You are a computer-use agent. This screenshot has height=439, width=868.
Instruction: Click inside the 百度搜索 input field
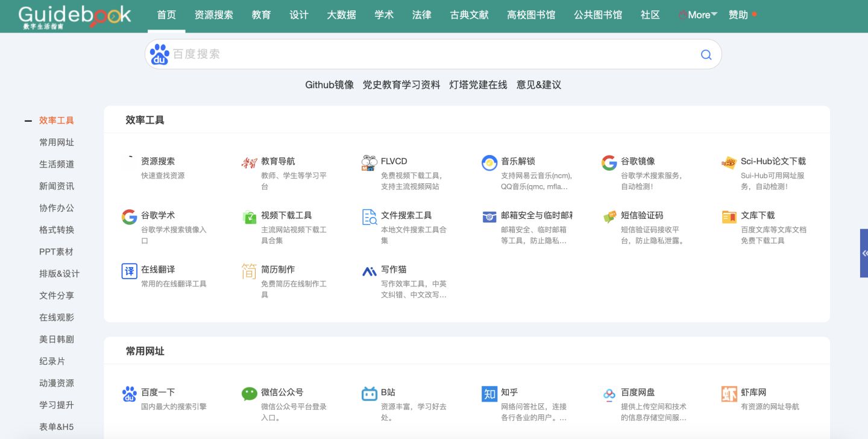point(422,54)
